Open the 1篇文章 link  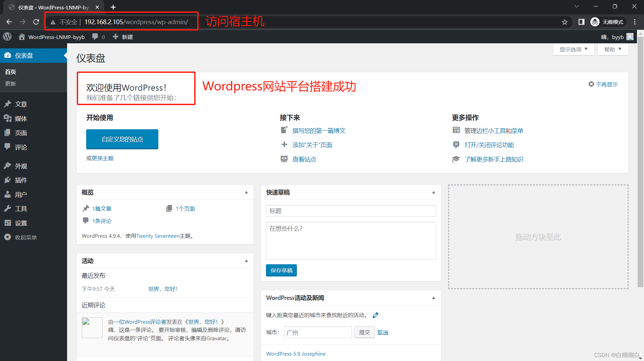[102, 209]
